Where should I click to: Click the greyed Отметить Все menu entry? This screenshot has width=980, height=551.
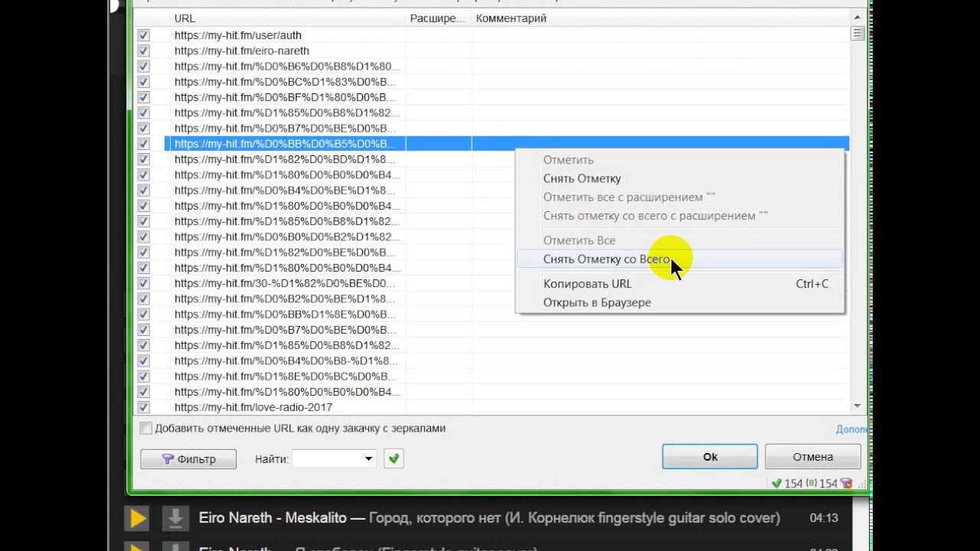pyautogui.click(x=680, y=240)
